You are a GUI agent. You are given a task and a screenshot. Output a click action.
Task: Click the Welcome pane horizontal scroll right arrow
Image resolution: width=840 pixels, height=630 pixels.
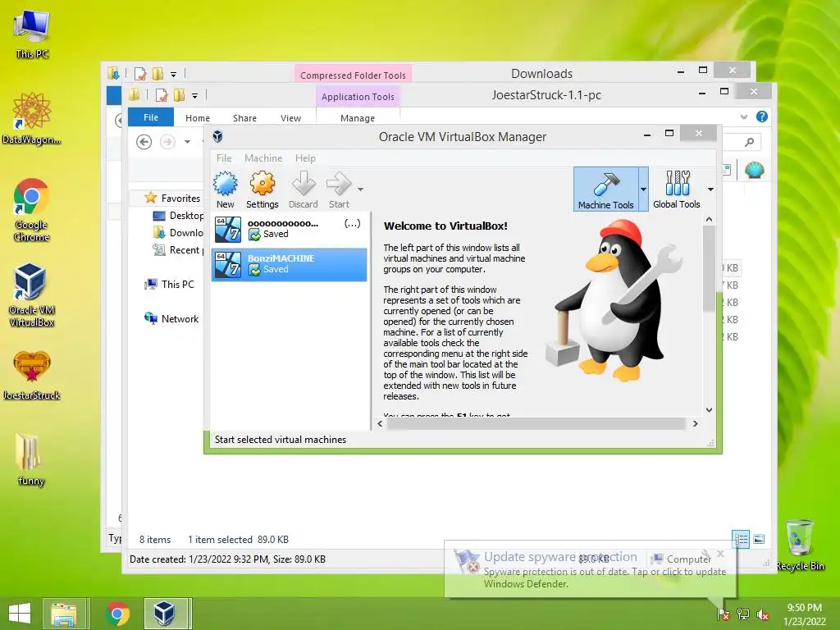coord(696,424)
